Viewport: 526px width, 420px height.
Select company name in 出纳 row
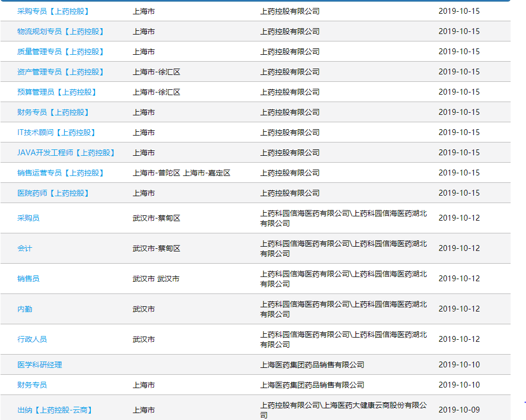[x=344, y=410]
